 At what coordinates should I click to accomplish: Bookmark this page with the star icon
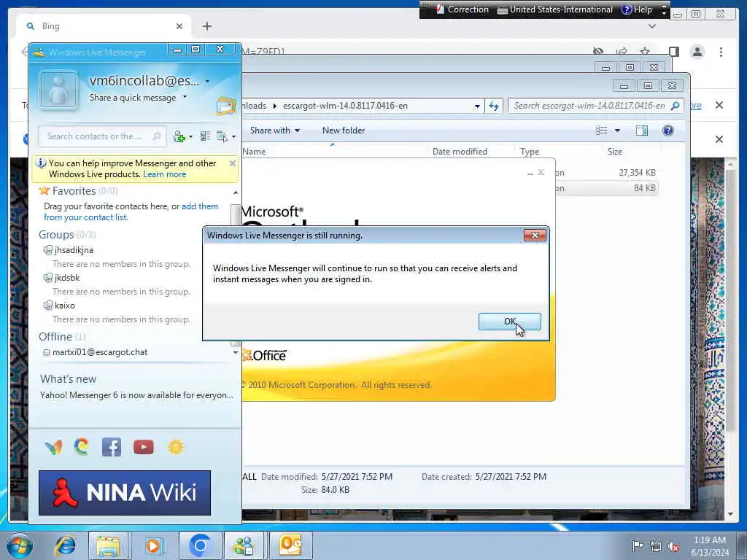pyautogui.click(x=645, y=52)
